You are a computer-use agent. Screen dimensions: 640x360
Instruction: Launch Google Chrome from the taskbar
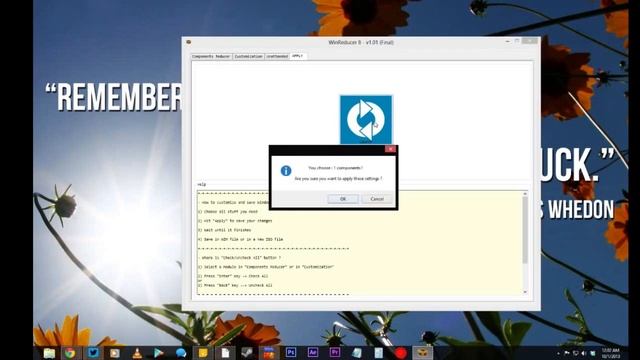(x=70, y=353)
